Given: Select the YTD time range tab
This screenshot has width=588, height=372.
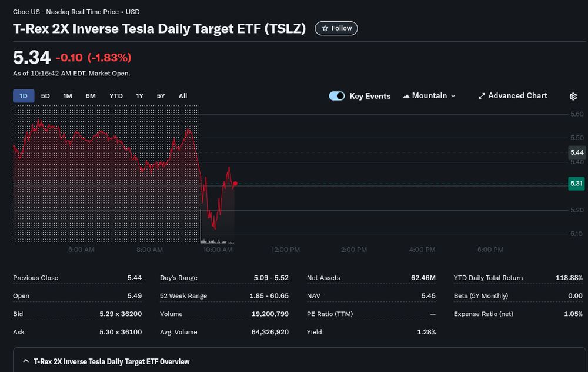Looking at the screenshot, I should tap(116, 96).
